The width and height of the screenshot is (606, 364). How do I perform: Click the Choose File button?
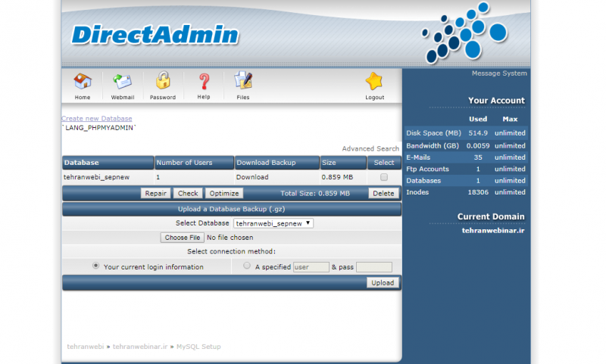pos(182,238)
